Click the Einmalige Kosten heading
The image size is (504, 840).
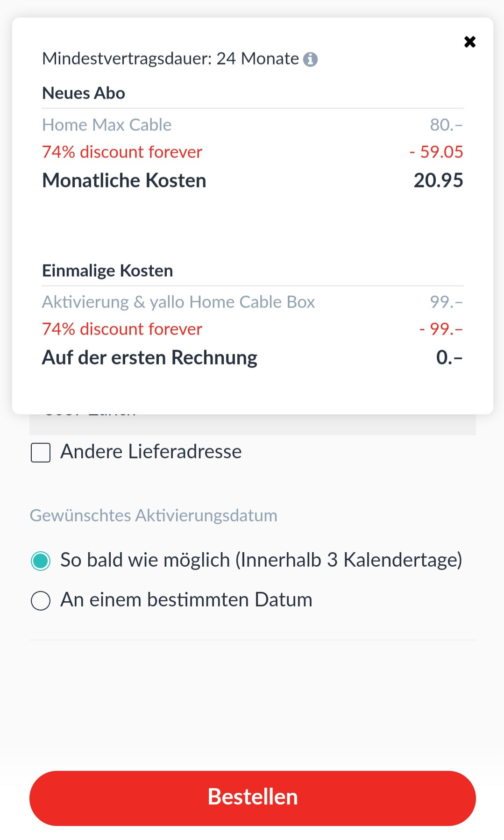pos(107,271)
